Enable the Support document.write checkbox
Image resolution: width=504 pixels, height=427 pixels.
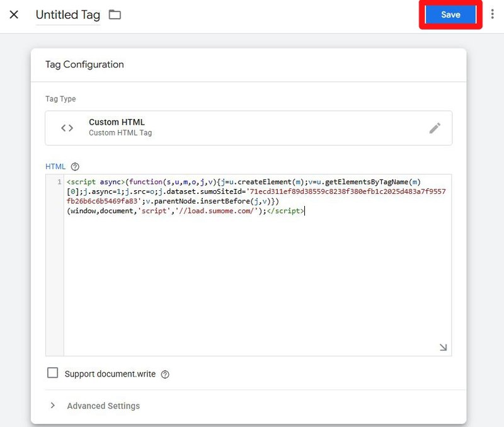(53, 373)
